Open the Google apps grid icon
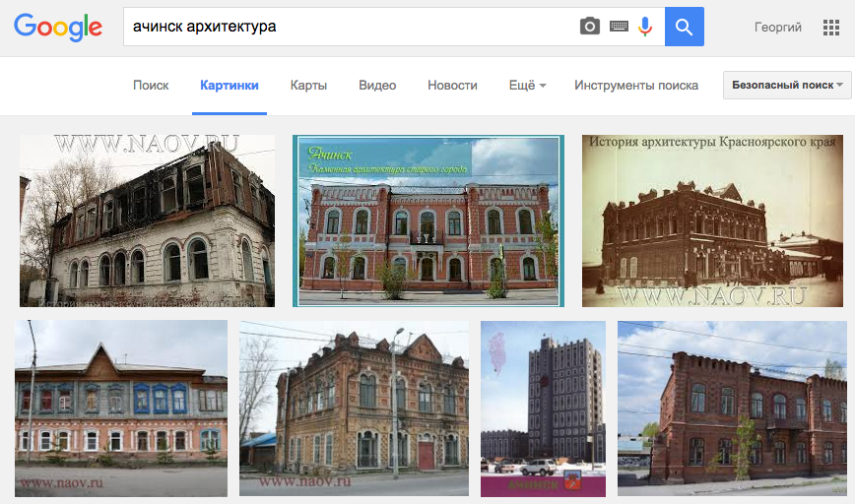The width and height of the screenshot is (855, 504). click(x=831, y=27)
